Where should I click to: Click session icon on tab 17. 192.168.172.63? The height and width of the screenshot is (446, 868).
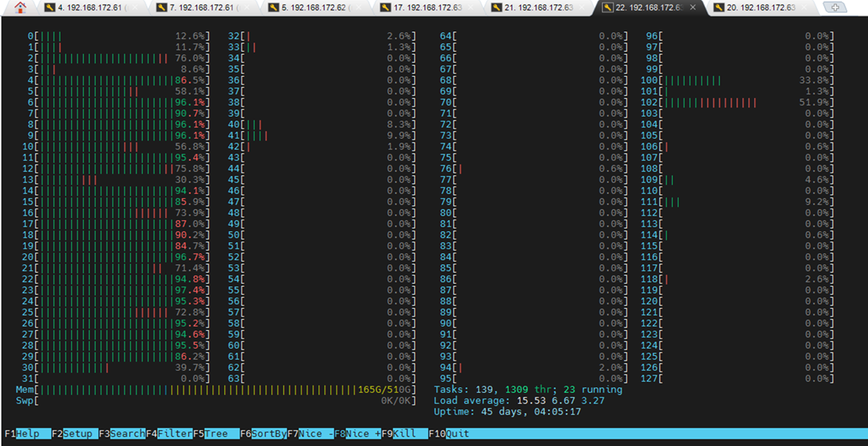385,8
